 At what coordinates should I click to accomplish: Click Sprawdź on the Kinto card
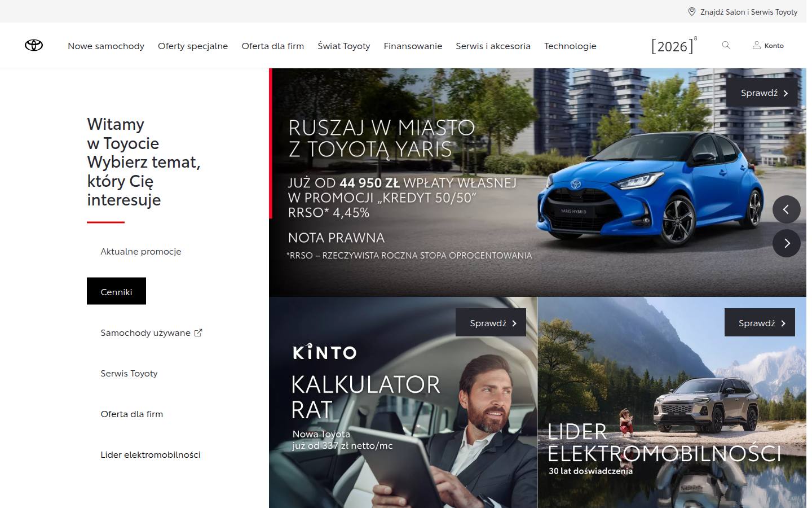coord(491,322)
